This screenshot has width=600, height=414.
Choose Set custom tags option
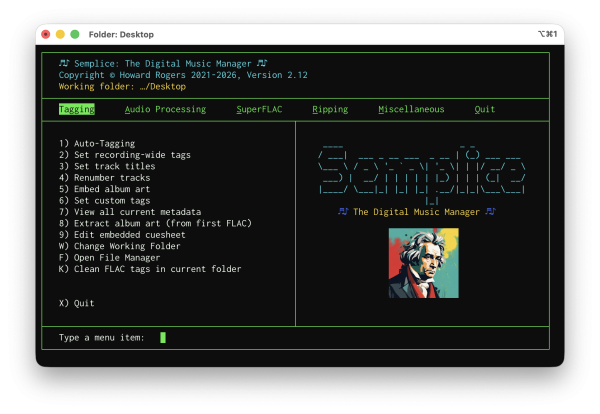[x=105, y=200]
